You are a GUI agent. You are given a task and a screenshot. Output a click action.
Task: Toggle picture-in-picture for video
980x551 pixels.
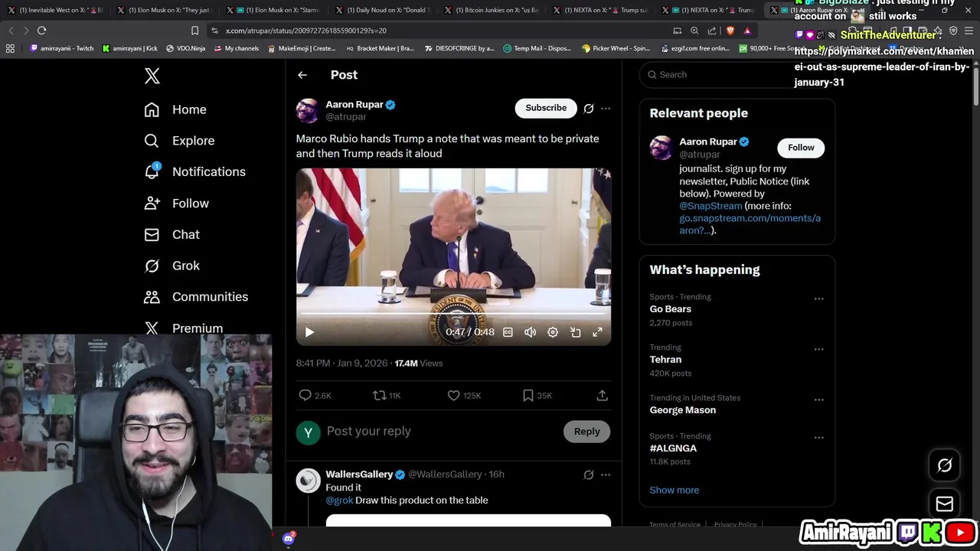pos(575,332)
